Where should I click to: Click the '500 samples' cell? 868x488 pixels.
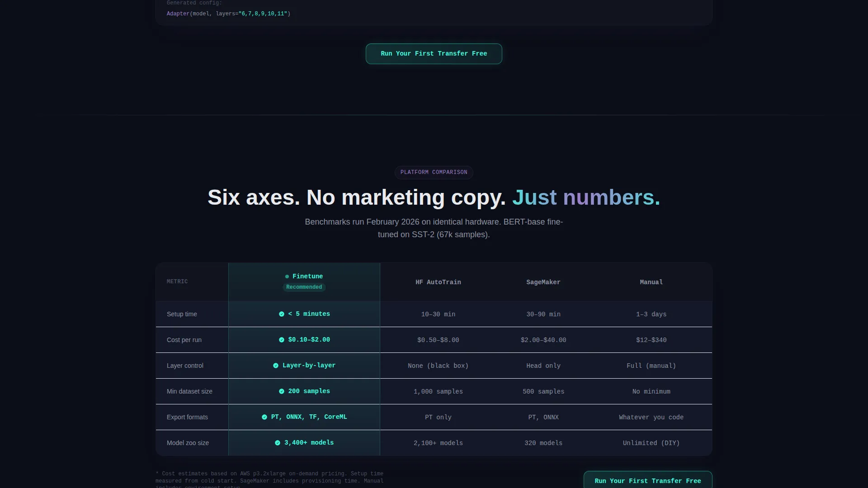[x=543, y=392]
